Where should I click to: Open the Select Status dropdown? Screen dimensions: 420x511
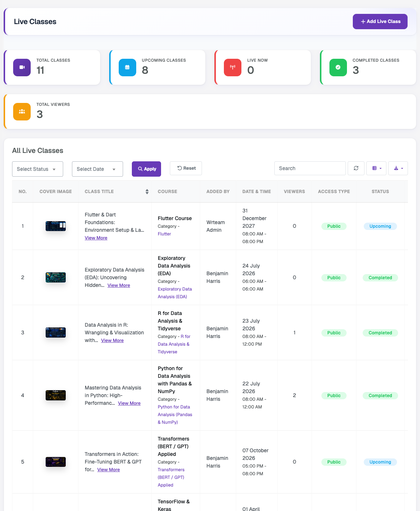(38, 169)
